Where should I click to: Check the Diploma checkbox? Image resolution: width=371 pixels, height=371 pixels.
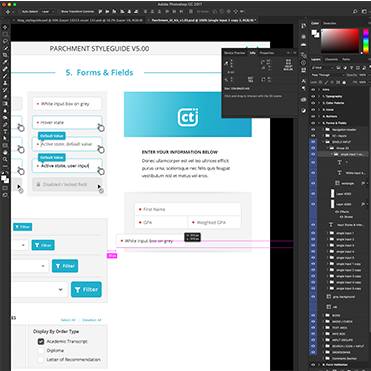[41, 350]
